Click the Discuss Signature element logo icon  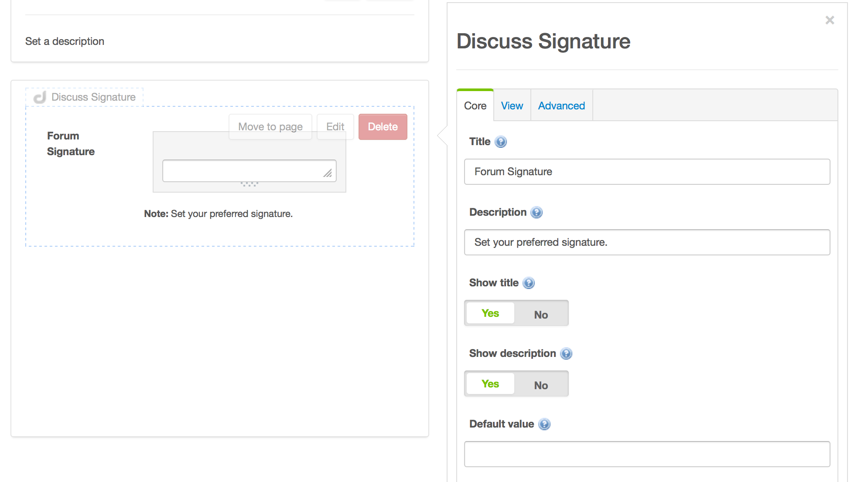point(40,97)
